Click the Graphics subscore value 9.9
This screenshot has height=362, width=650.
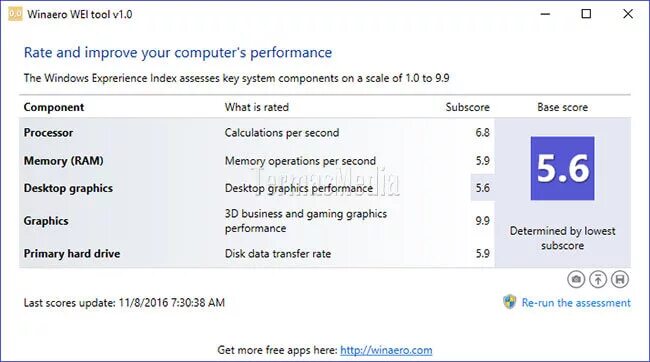(483, 221)
